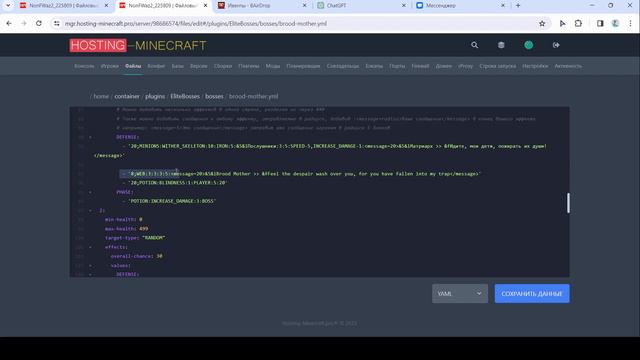640x360 pixels.
Task: Open the YAML syntax mode dropdown
Action: tap(460, 293)
